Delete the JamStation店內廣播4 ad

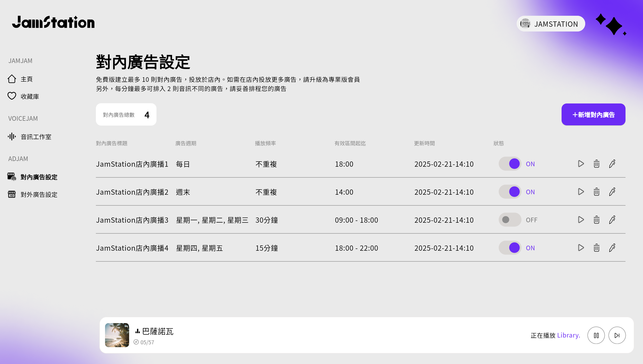[596, 248]
